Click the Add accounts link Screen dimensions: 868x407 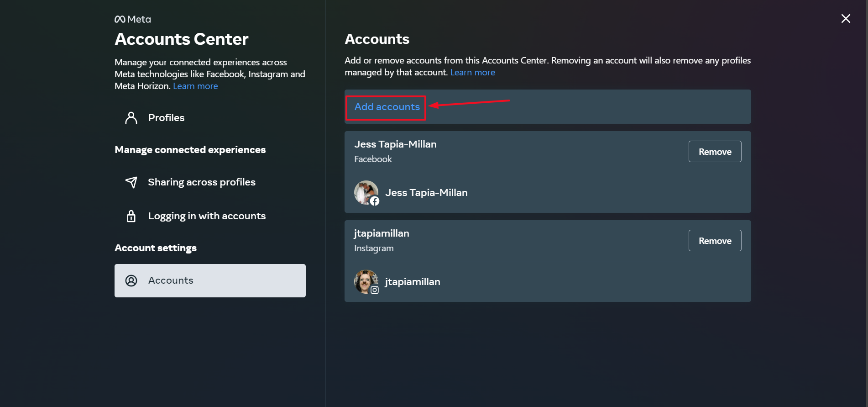(x=387, y=107)
